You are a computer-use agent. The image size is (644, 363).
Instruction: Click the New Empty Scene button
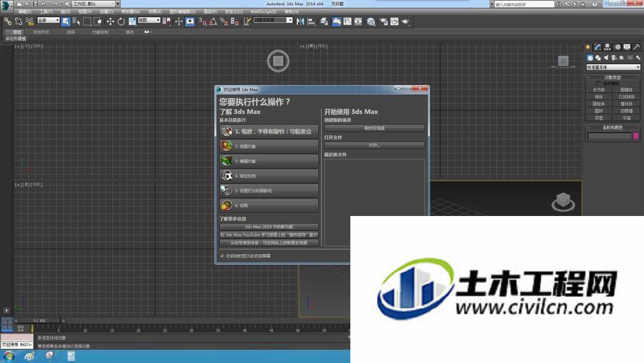(375, 128)
